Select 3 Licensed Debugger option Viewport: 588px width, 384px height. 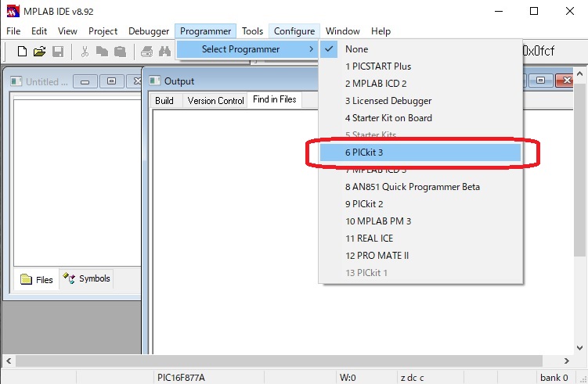[420, 101]
